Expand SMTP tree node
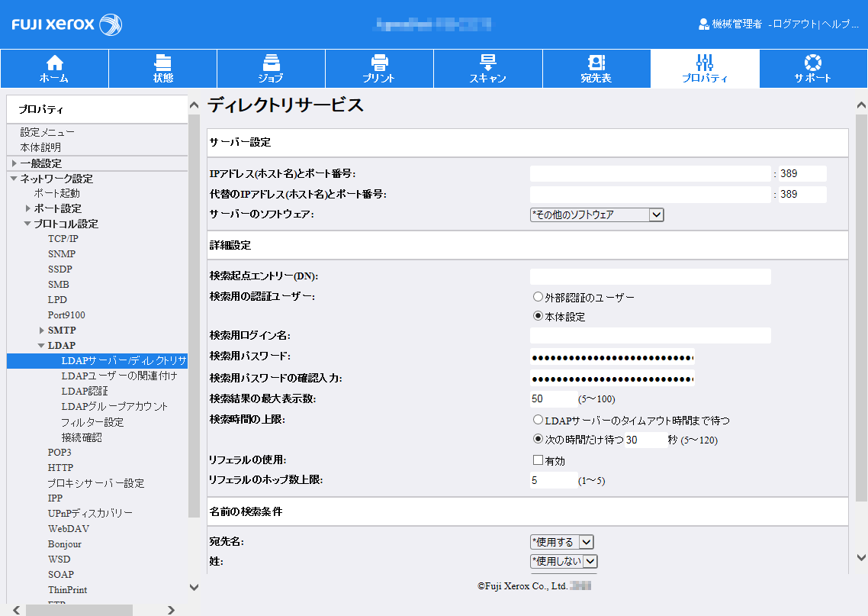Image resolution: width=868 pixels, height=616 pixels. 41,331
